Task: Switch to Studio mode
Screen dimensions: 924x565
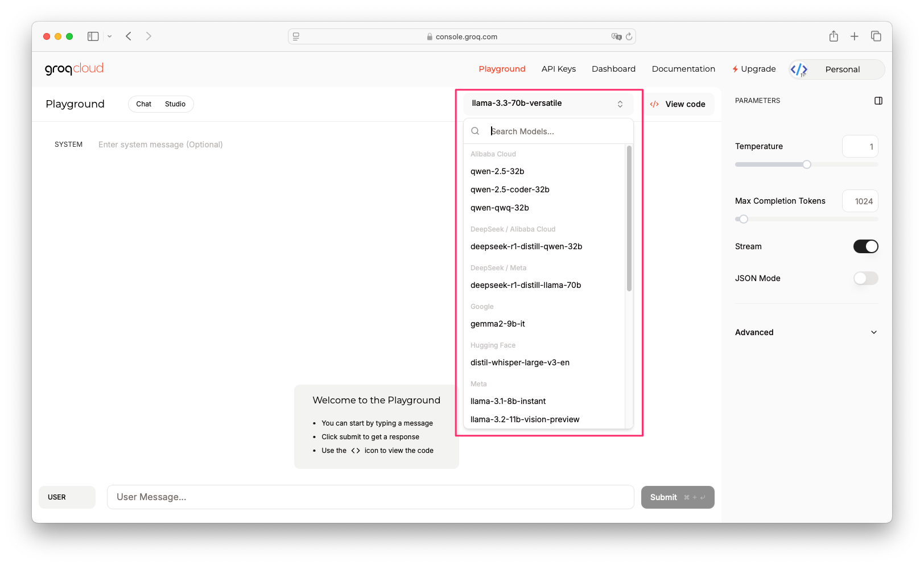Action: 175,104
